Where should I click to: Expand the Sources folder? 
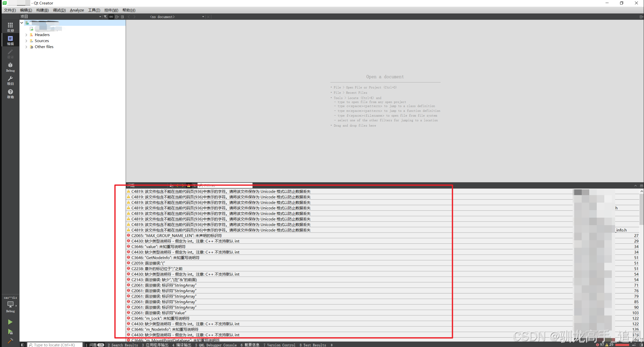[x=26, y=41]
